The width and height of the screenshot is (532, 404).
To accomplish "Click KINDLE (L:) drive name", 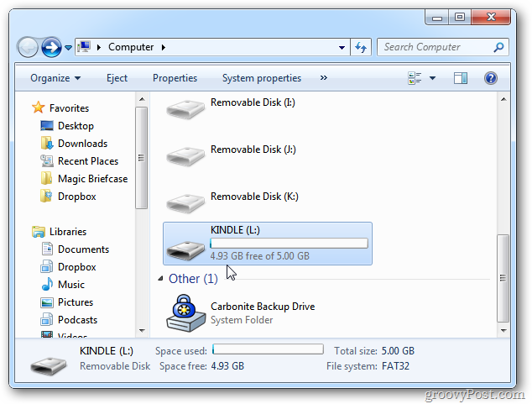I will 235,230.
